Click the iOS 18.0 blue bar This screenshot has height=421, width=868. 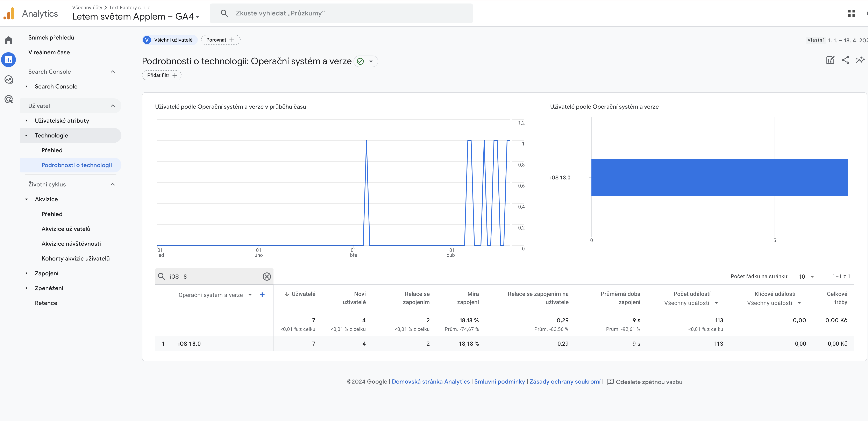point(719,177)
